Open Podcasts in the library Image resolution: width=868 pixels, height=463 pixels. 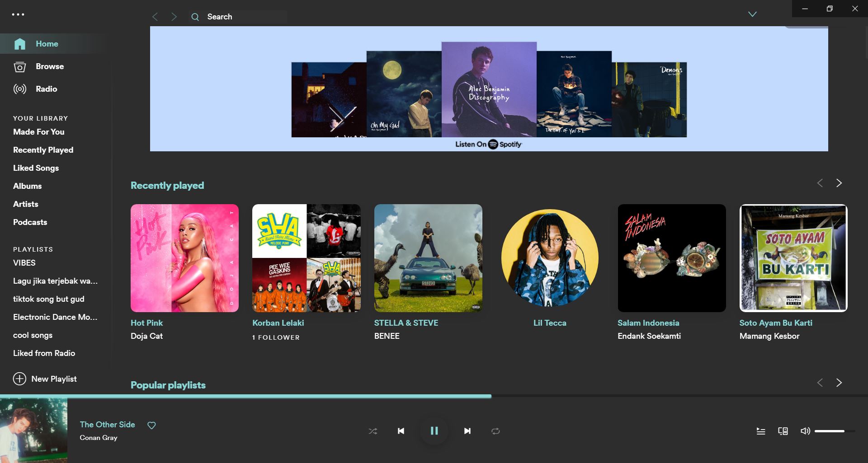(x=30, y=222)
